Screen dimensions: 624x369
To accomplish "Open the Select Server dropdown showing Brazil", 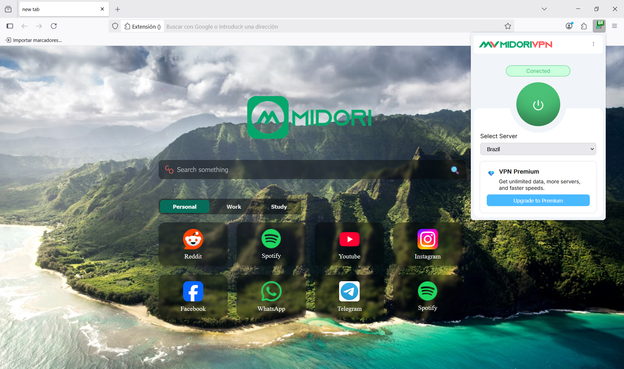I will (x=538, y=149).
